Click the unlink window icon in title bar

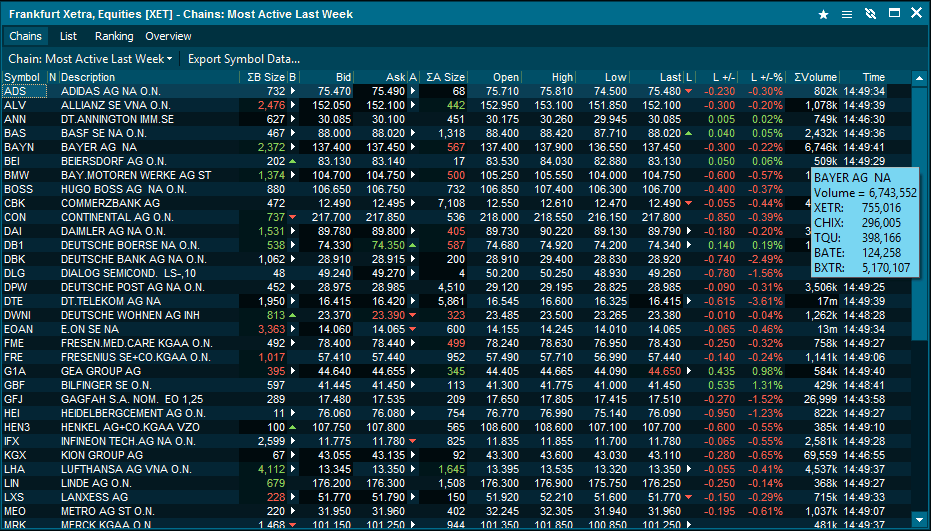point(870,14)
